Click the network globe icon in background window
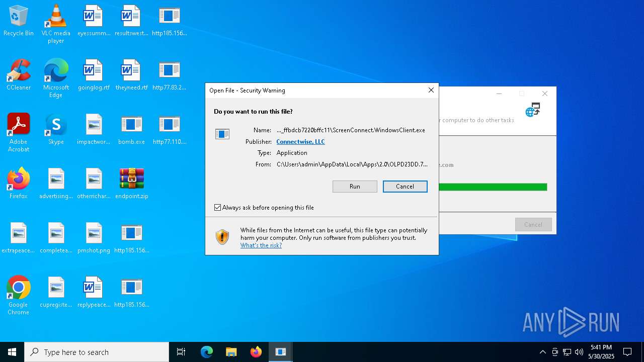 pos(532,110)
